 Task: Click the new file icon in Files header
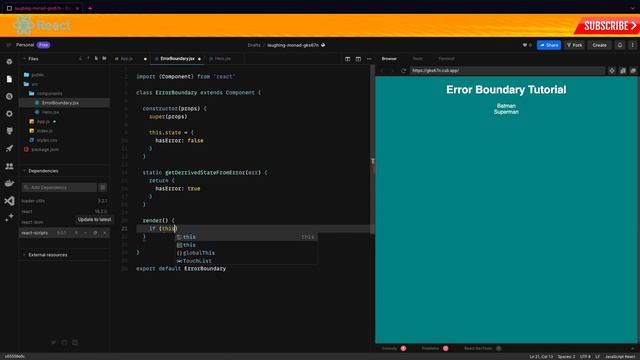pyautogui.click(x=96, y=58)
